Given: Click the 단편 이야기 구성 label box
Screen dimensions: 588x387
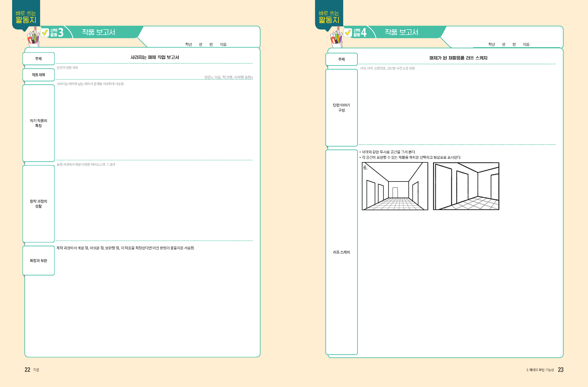Looking at the screenshot, I should (x=341, y=107).
